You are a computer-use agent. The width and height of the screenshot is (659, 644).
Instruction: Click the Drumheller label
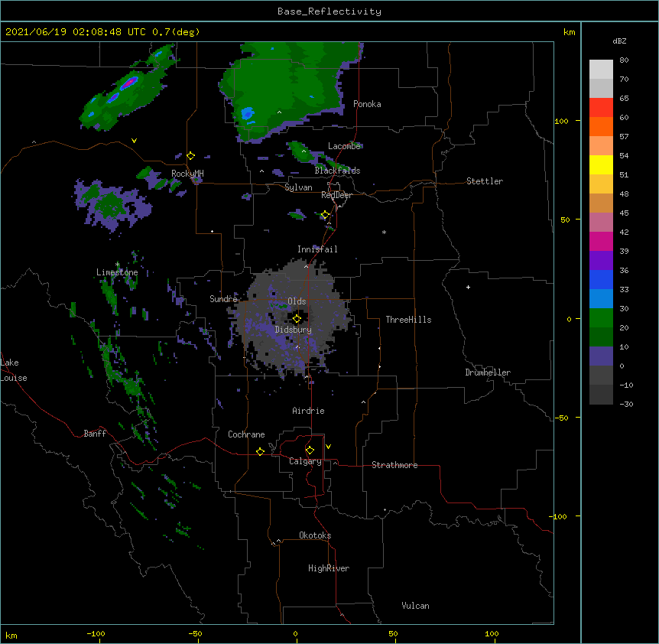488,372
